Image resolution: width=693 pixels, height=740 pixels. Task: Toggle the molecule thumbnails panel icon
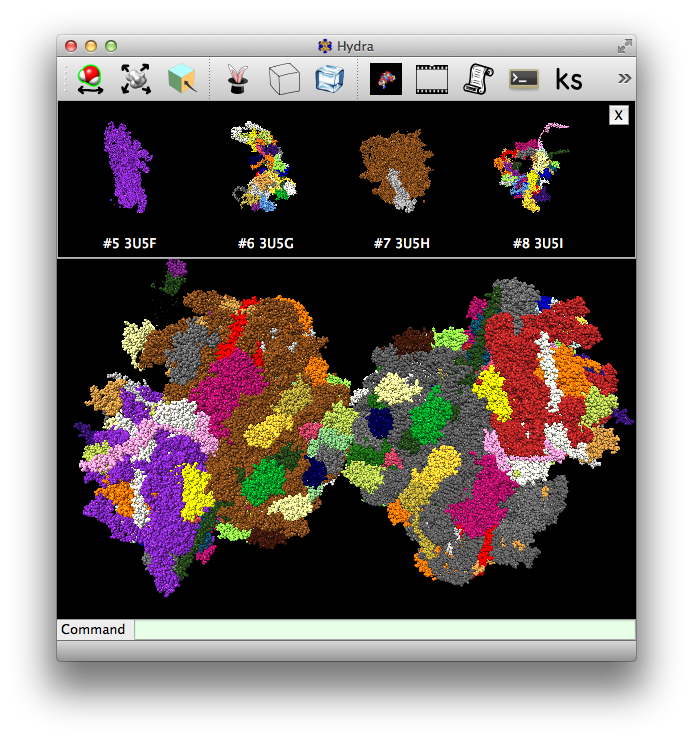click(x=386, y=79)
